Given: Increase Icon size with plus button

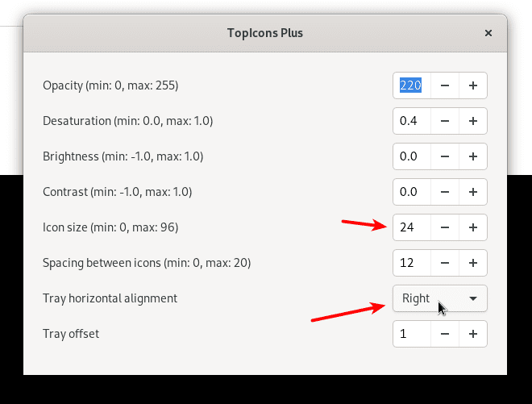Looking at the screenshot, I should coord(473,227).
